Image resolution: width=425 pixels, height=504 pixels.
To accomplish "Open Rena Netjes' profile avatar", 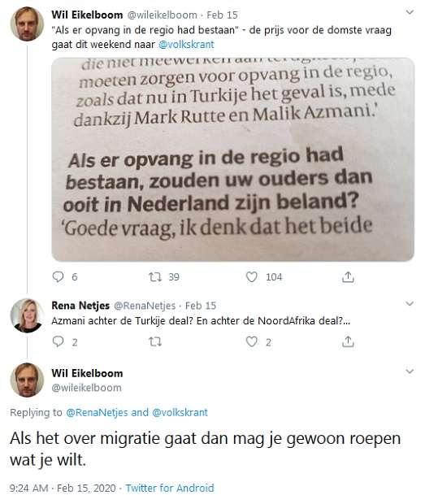I will click(27, 315).
